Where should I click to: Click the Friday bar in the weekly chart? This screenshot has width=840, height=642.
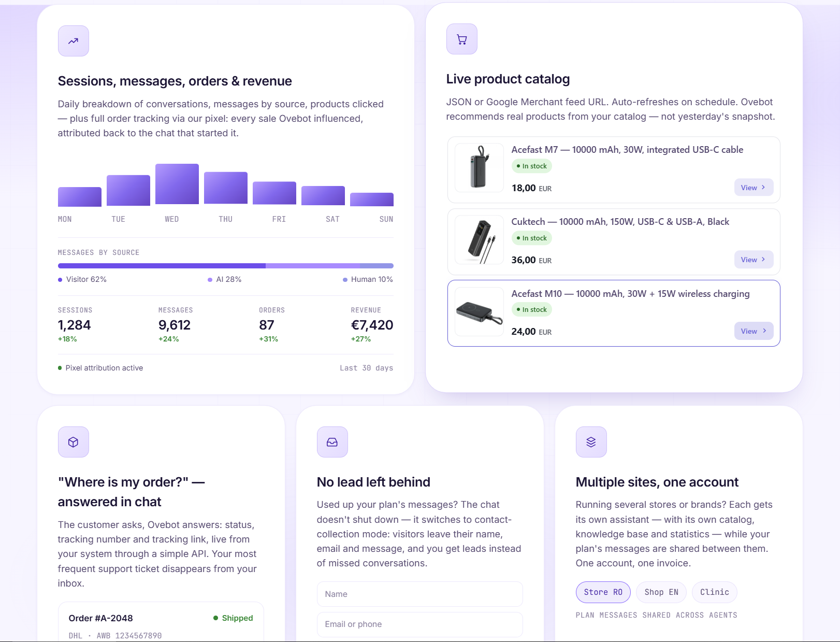[274, 193]
